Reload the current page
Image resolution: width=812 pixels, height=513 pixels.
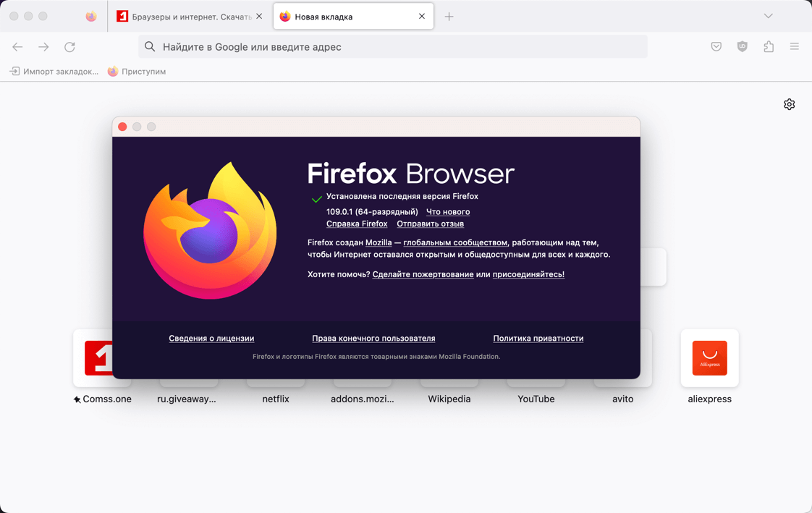(69, 47)
